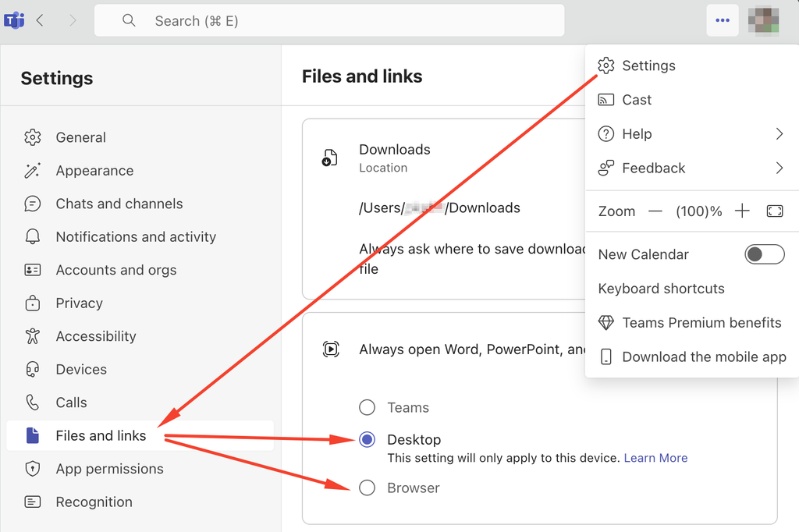Click the profile avatar picture

point(762,21)
